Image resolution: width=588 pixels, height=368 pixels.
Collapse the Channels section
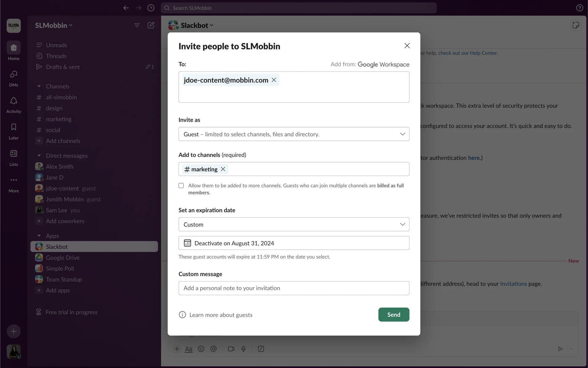click(x=39, y=86)
